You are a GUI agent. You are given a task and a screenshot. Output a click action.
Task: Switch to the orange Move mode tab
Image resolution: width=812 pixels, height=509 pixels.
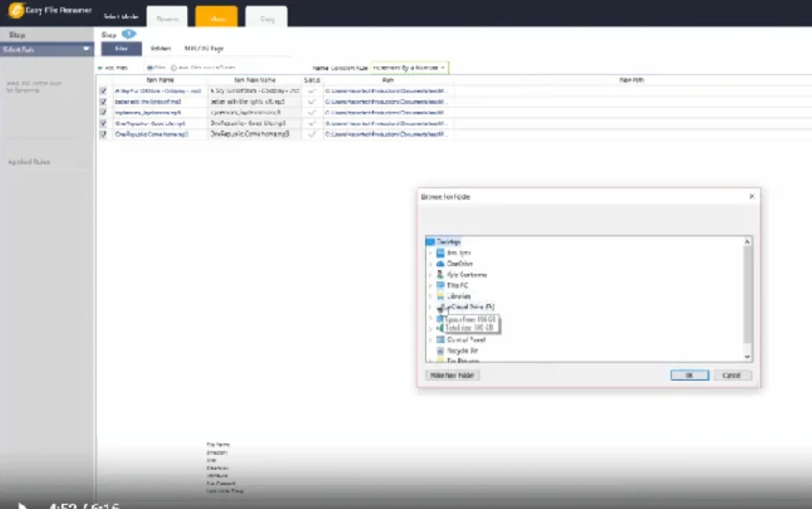pos(216,17)
